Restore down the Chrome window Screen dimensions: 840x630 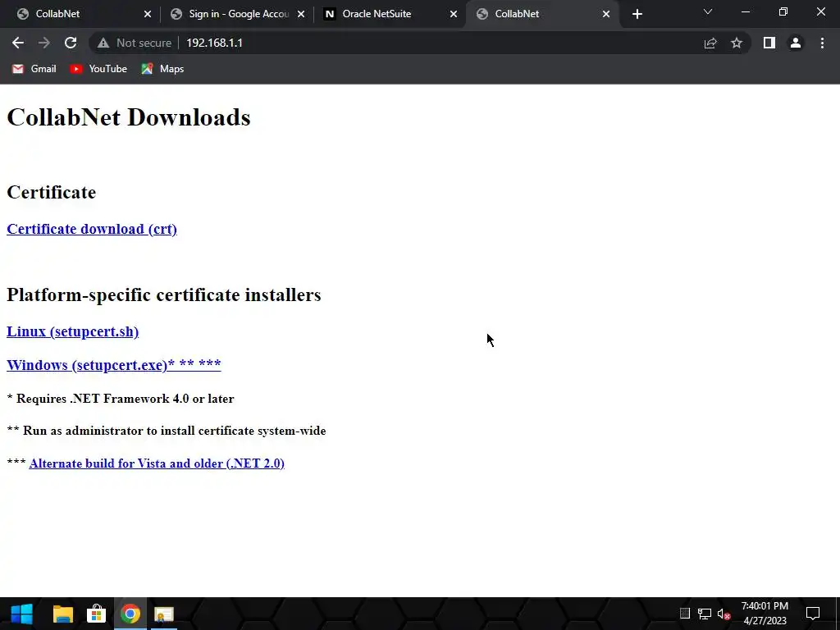pyautogui.click(x=783, y=11)
